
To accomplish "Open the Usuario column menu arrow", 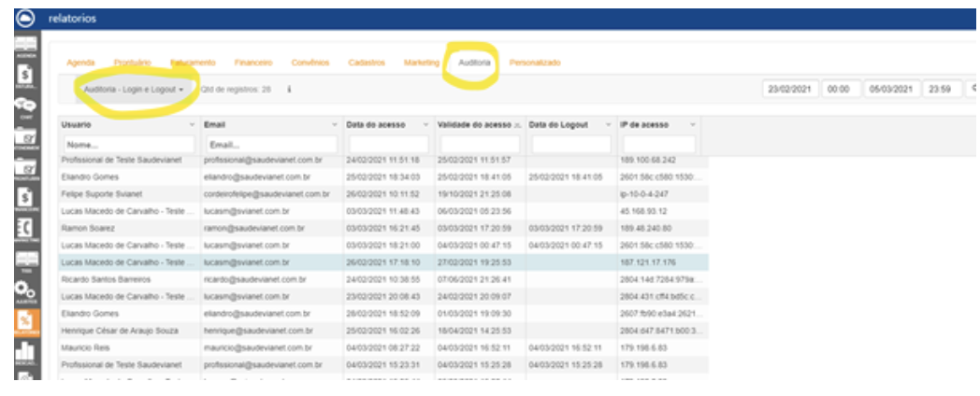I will coord(192,125).
